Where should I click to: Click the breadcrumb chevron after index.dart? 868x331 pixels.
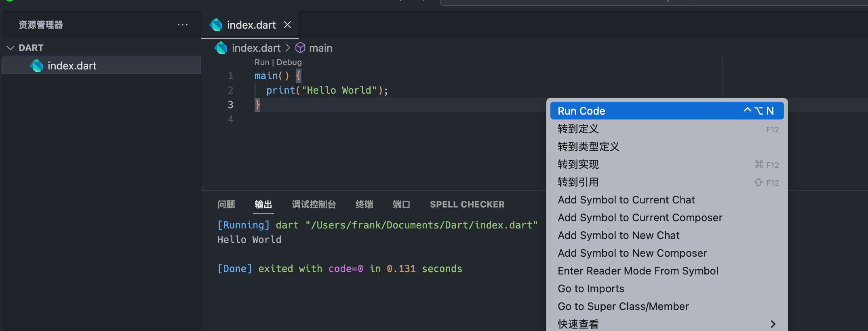tap(288, 48)
